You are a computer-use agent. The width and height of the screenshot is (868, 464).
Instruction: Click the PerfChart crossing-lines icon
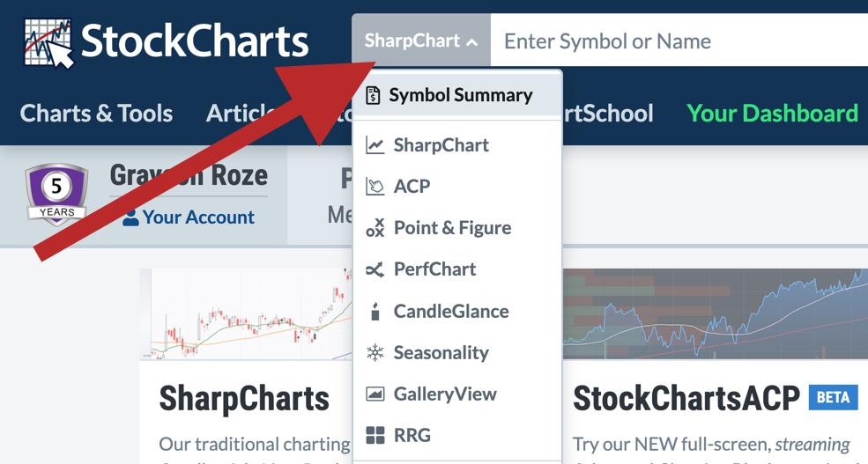[x=375, y=269]
